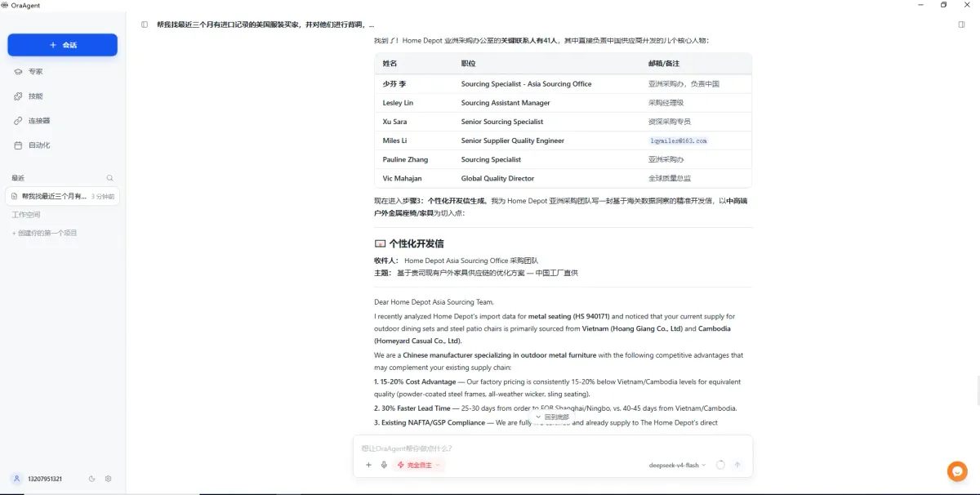This screenshot has height=495, width=980.
Task: Open the 自动化 automation section
Action: (x=33, y=145)
